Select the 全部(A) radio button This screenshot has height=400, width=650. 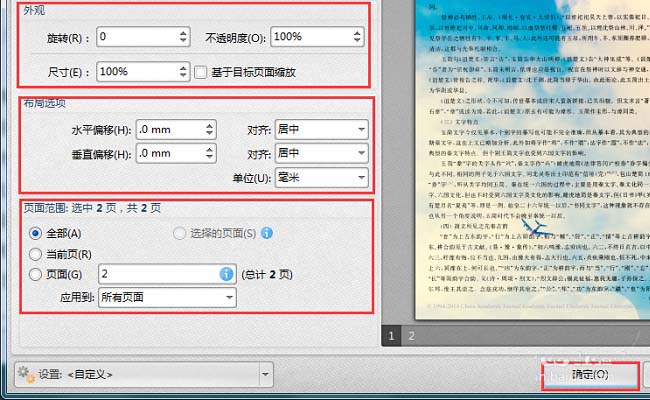(x=35, y=234)
